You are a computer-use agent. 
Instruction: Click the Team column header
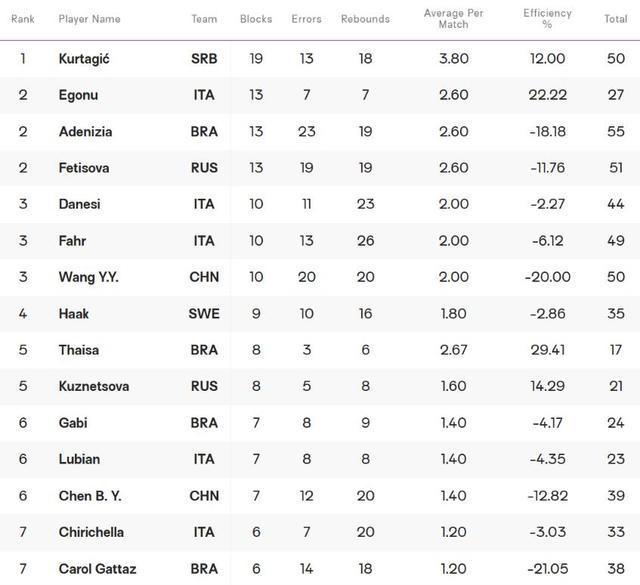click(x=204, y=19)
